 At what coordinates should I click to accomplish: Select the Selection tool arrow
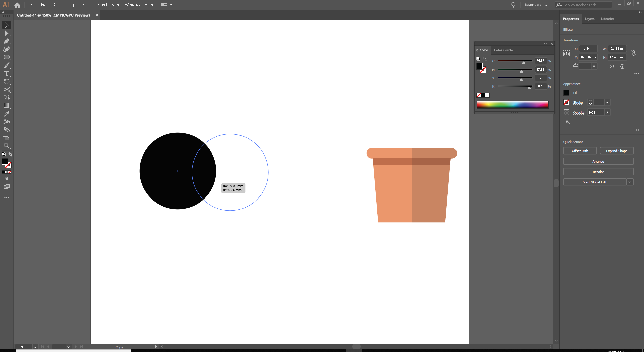click(6, 25)
